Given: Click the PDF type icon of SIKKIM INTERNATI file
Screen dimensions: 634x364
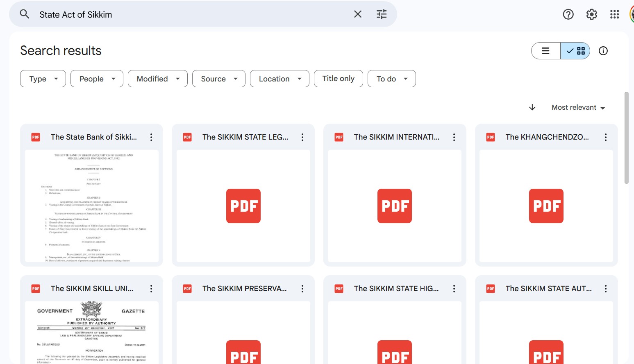Looking at the screenshot, I should pyautogui.click(x=339, y=137).
